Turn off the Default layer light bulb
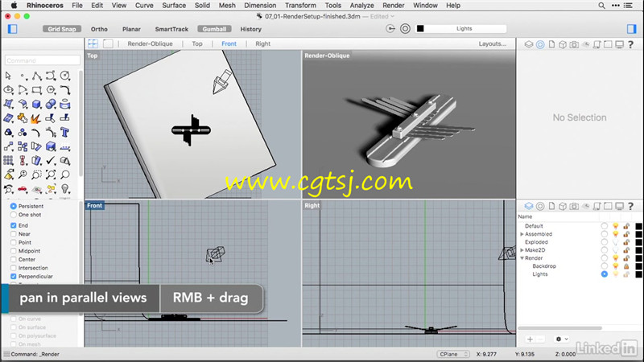Screen dimensions: 644x362 [x=615, y=226]
